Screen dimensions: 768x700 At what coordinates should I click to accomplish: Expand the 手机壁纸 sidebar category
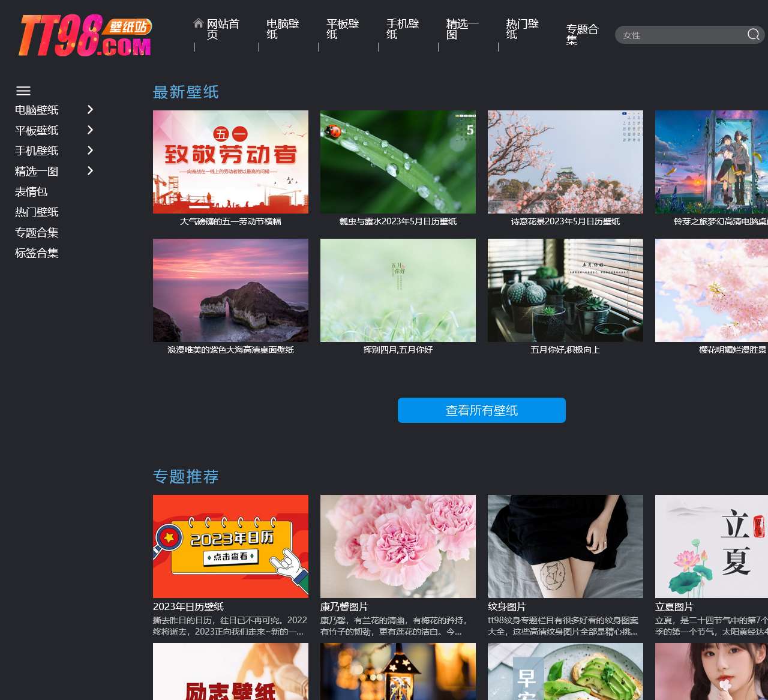91,151
